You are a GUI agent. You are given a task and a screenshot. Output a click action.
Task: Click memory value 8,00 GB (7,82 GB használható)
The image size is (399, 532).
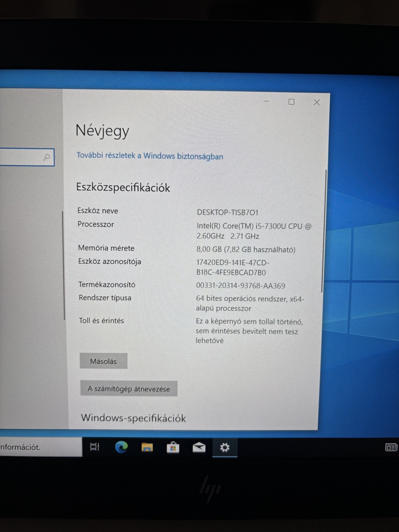pos(246,249)
